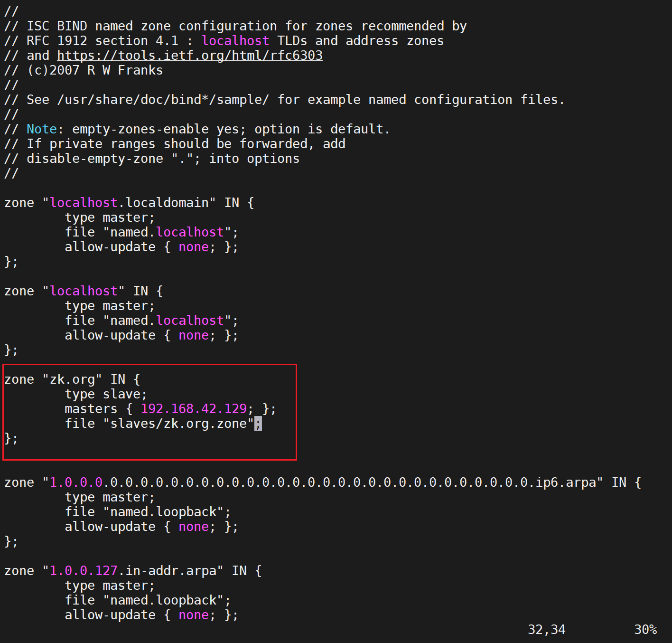Viewport: 672px width, 643px height.
Task: Click the line "type slave;"
Action: pos(106,394)
